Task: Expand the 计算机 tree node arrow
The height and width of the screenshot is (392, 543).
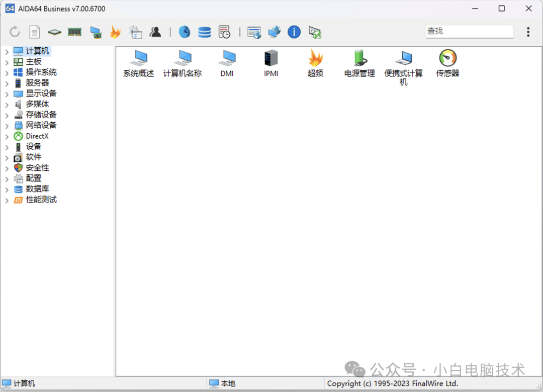Action: (x=7, y=52)
